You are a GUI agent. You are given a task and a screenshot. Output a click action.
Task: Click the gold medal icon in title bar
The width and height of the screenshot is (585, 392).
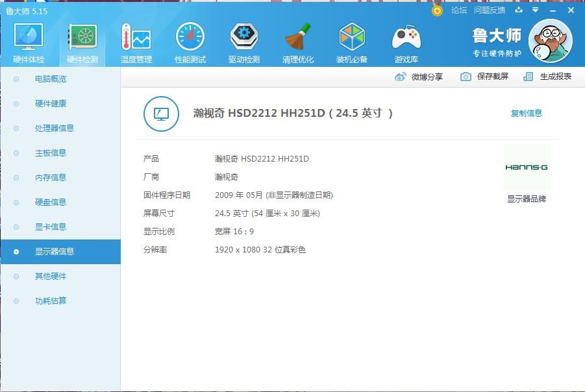[438, 10]
